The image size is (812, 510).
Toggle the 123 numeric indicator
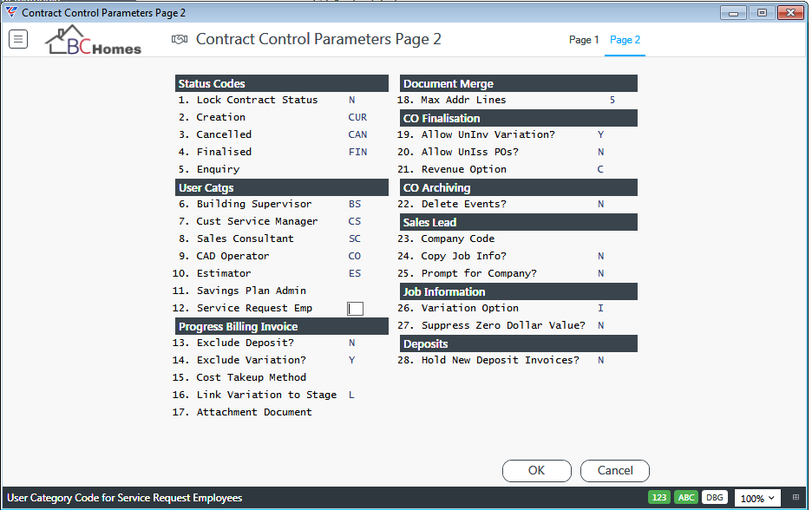[x=658, y=498]
